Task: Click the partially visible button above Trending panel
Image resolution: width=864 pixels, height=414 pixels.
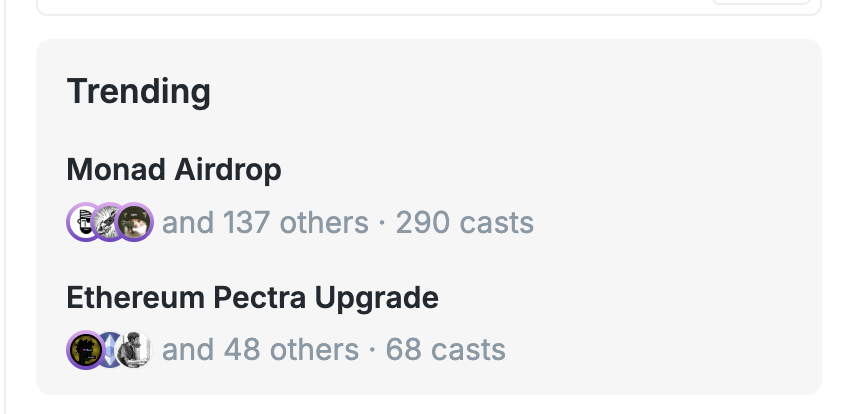Action: [x=761, y=2]
